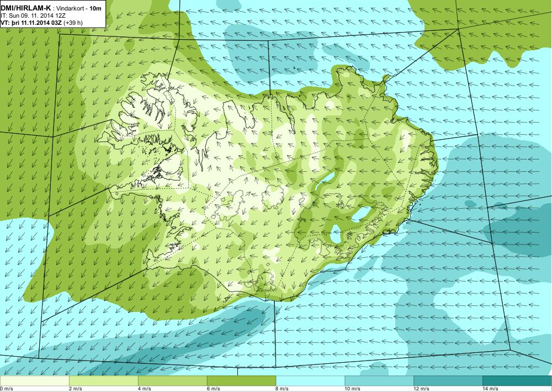552x392 pixels.
Task: Click the 'Vindarkort - 10m' label
Action: pyautogui.click(x=77, y=9)
